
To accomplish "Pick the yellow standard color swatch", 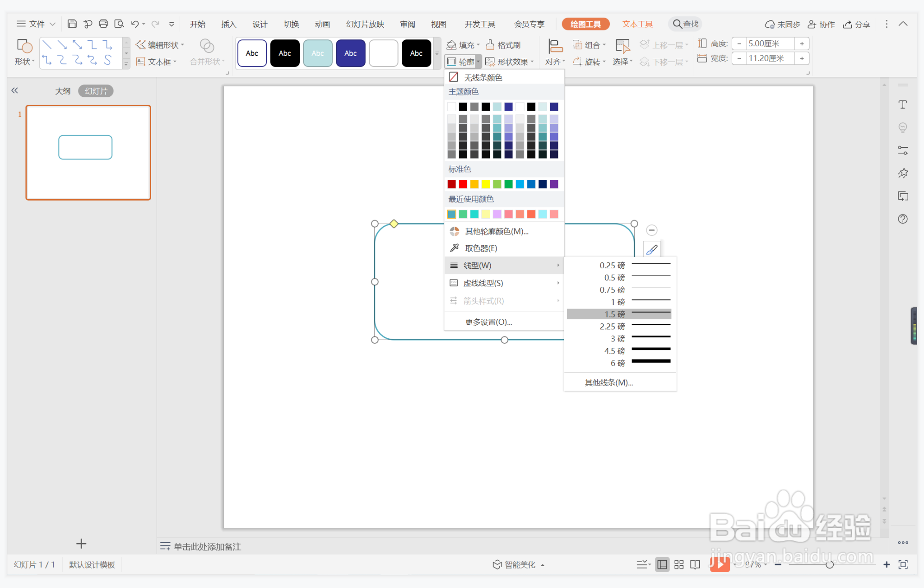I will pos(486,184).
